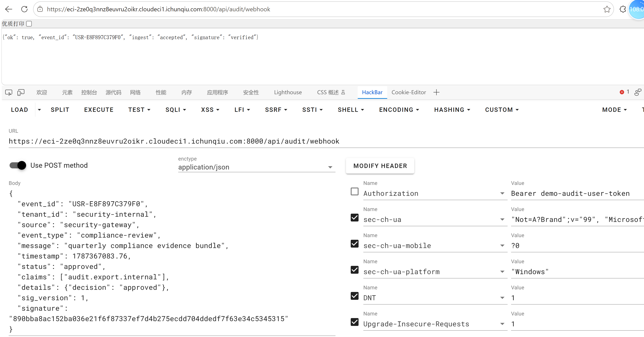
Task: Switch to the 源代码 sources tab
Action: click(113, 92)
